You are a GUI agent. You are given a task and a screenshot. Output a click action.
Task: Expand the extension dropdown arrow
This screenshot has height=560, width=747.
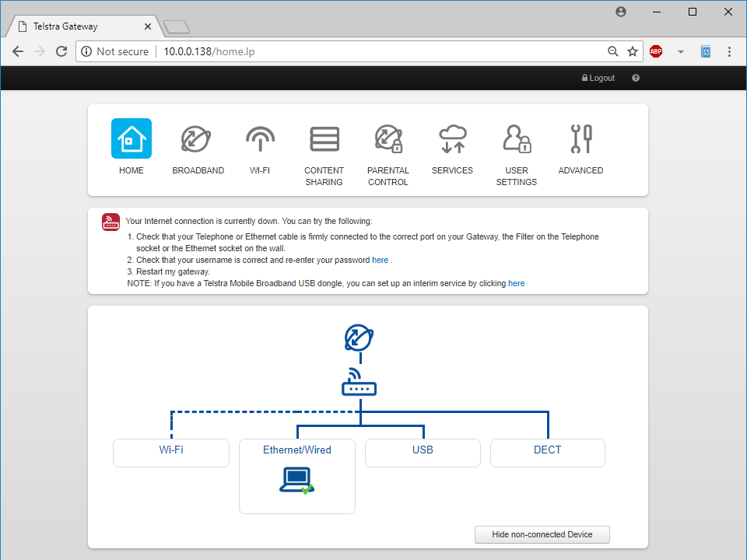click(x=681, y=51)
